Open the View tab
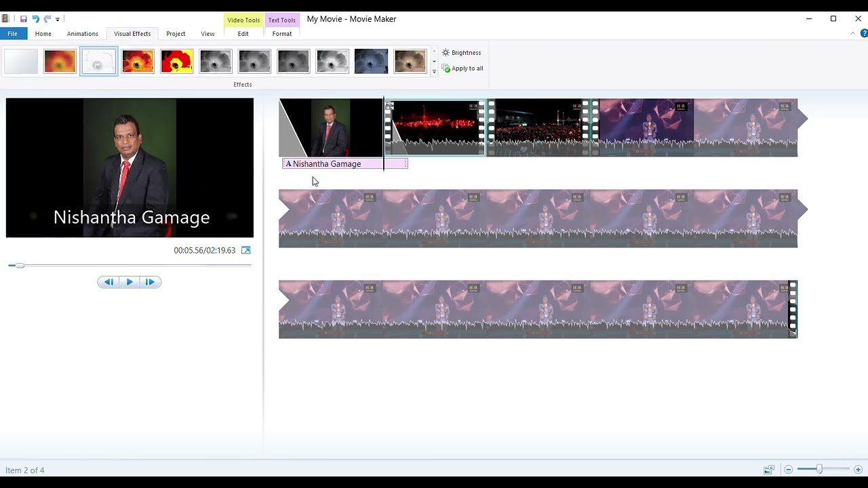The width and height of the screenshot is (868, 488). (x=208, y=34)
